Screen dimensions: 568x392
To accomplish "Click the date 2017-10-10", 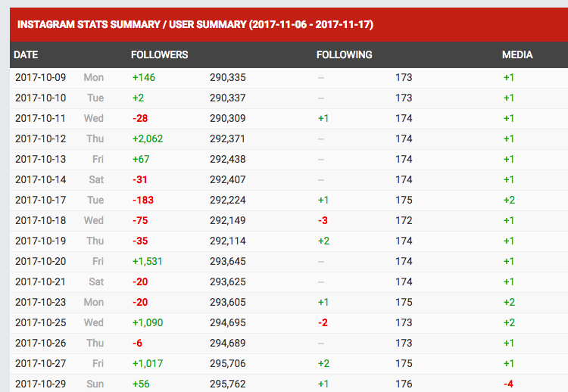I will coord(41,98).
